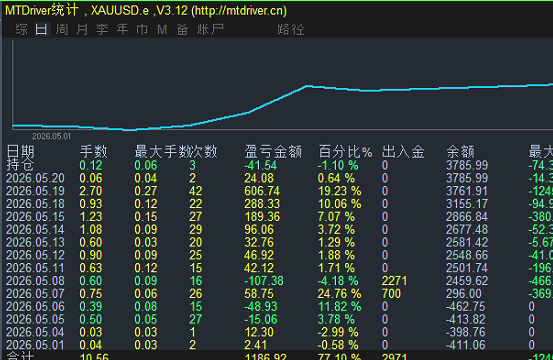Select the 2026.05.18 date row
Screen dimensions: 553x360
click(35, 204)
